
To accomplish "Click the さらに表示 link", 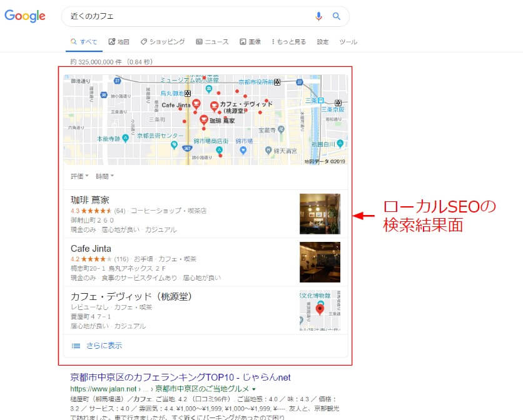I will click(x=104, y=346).
